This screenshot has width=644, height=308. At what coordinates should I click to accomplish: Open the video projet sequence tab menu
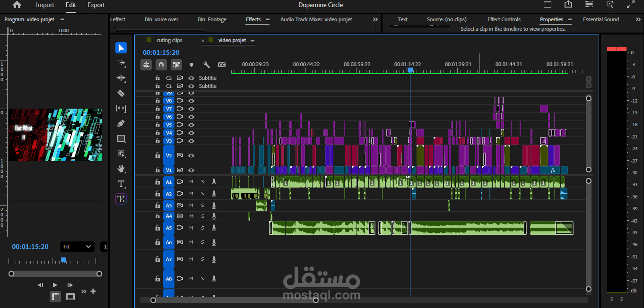tap(252, 40)
